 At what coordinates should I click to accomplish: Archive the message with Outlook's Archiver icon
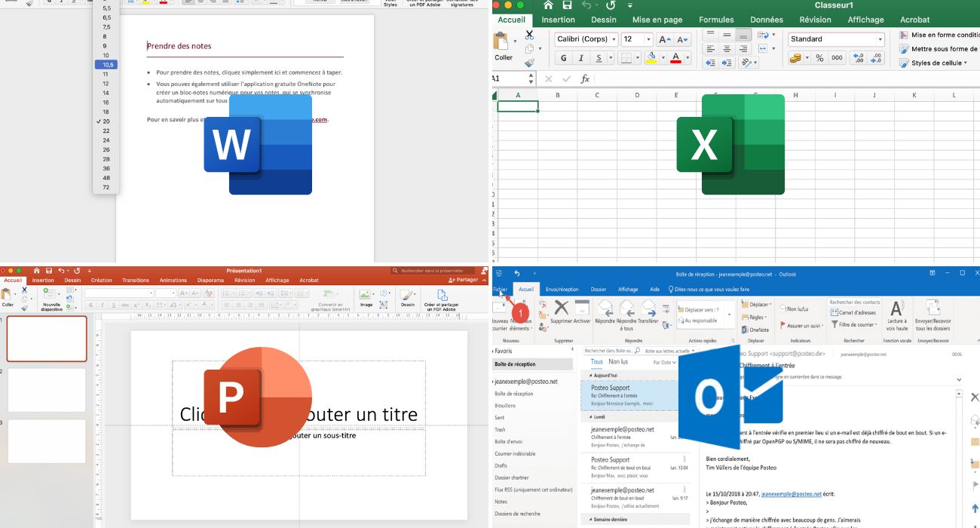(582, 311)
